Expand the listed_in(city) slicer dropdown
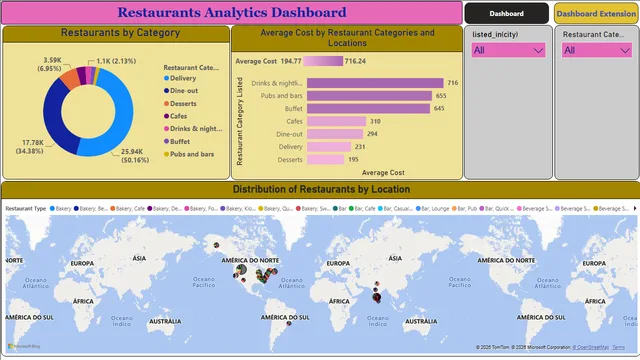The height and width of the screenshot is (360, 640). click(x=508, y=50)
